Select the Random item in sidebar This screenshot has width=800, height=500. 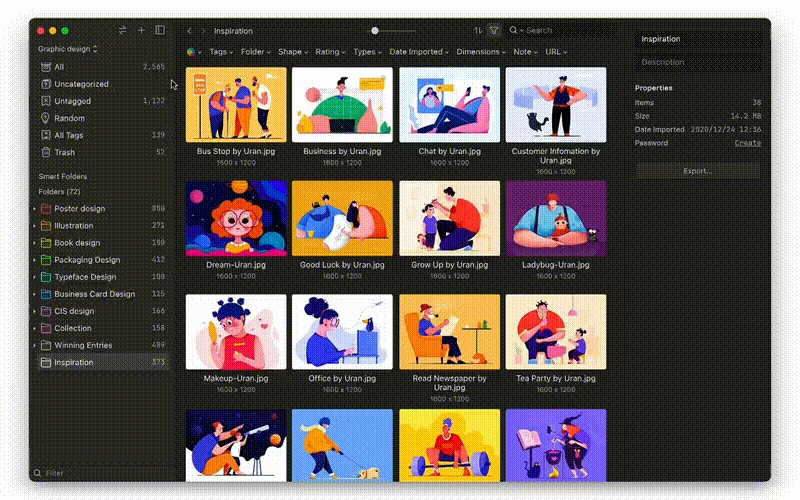coord(69,118)
